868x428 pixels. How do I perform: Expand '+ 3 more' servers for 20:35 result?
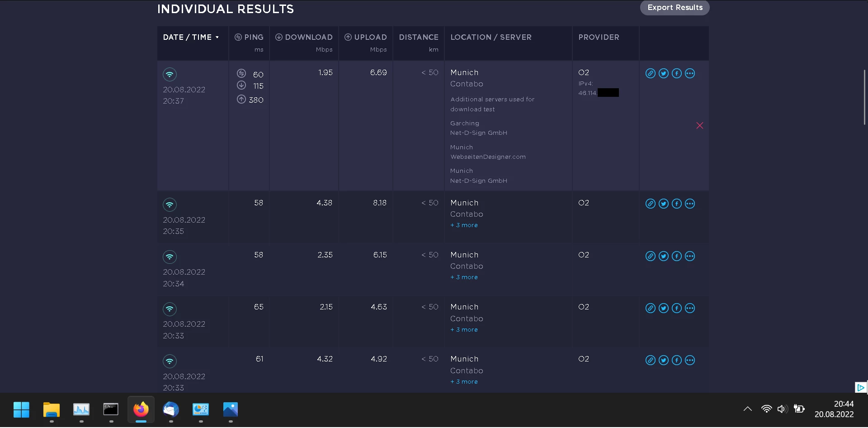point(464,225)
